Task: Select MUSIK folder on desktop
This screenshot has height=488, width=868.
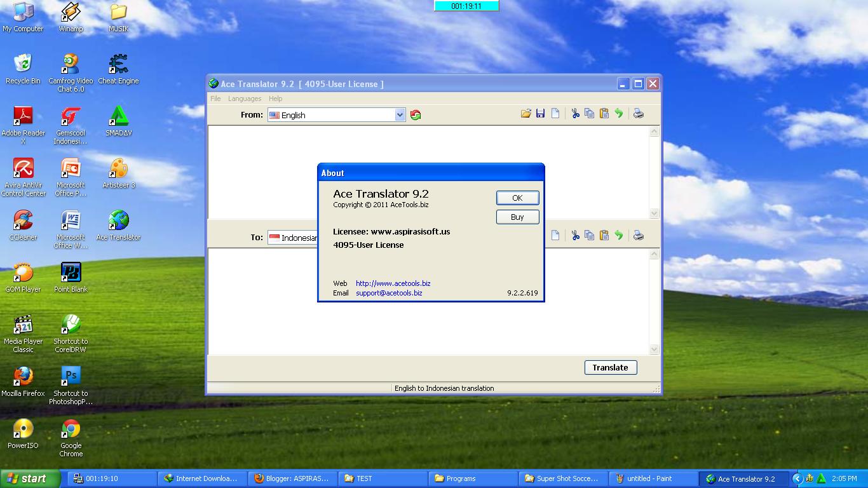Action: pos(118,17)
